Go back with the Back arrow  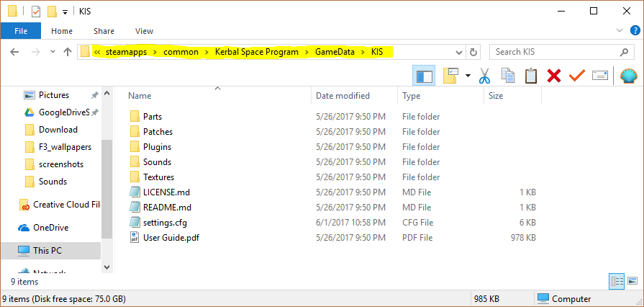pos(14,52)
